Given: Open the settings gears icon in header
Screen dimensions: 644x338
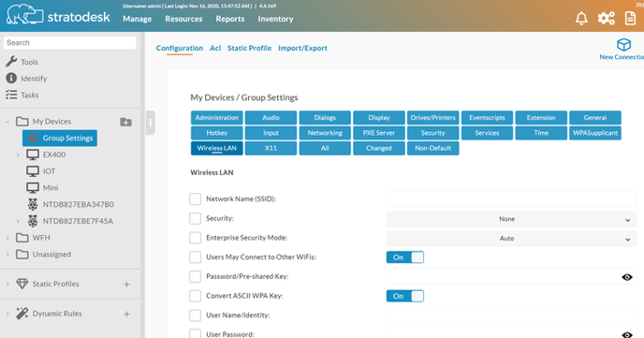Looking at the screenshot, I should (x=607, y=19).
